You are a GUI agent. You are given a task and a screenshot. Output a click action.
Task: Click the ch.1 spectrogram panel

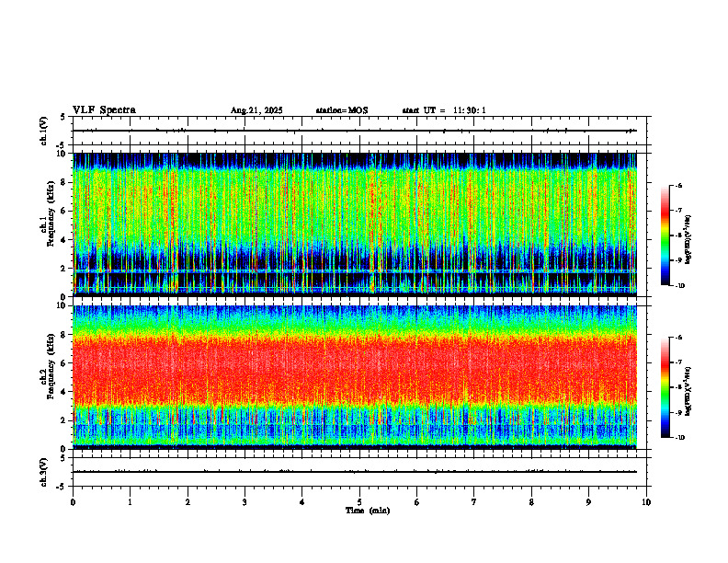coord(355,224)
